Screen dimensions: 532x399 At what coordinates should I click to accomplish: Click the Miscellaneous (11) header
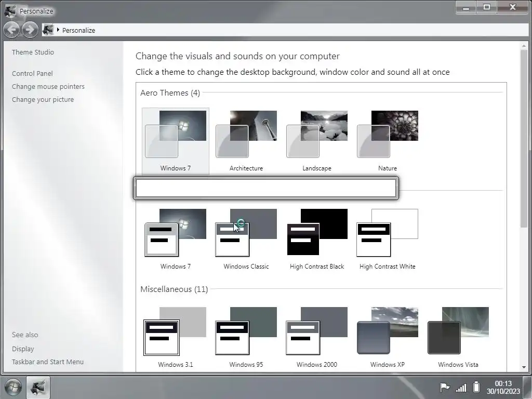tap(174, 289)
